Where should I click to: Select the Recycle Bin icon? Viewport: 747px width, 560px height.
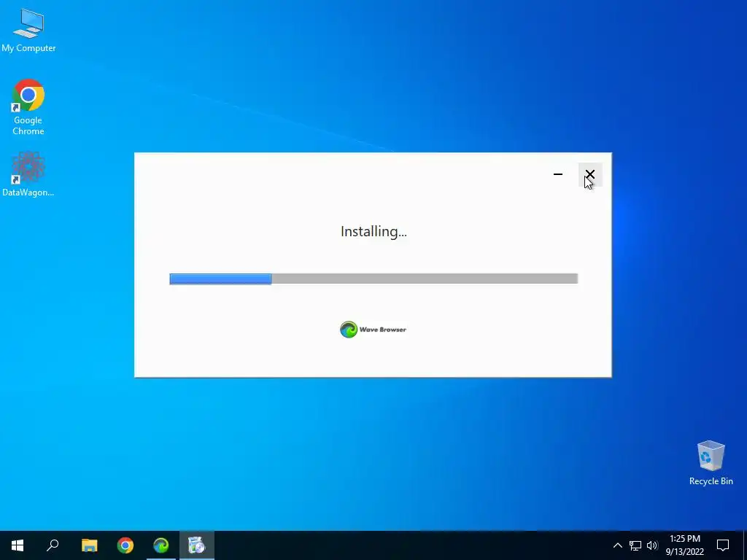click(x=711, y=463)
